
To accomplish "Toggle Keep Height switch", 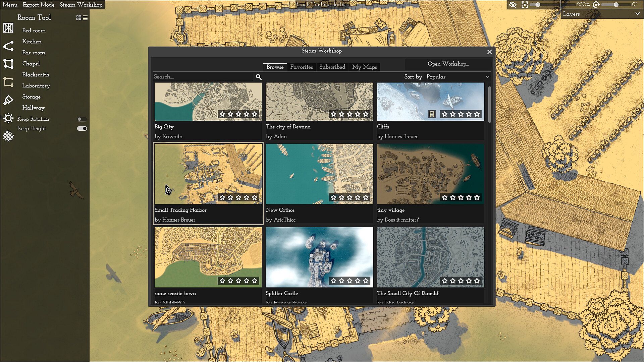I will click(x=82, y=128).
